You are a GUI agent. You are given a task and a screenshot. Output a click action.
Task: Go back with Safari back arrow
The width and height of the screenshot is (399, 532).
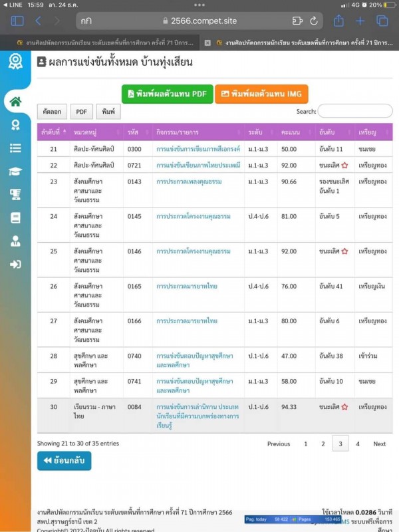pyautogui.click(x=38, y=21)
